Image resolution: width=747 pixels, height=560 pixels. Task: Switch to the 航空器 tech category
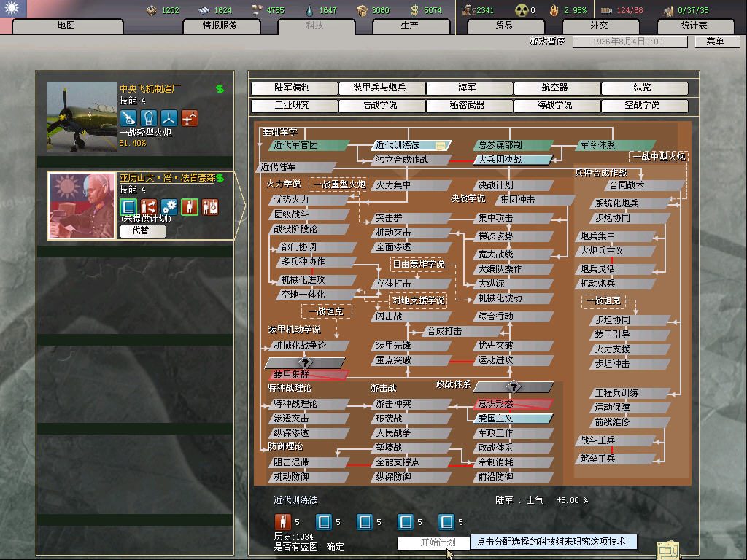click(557, 88)
